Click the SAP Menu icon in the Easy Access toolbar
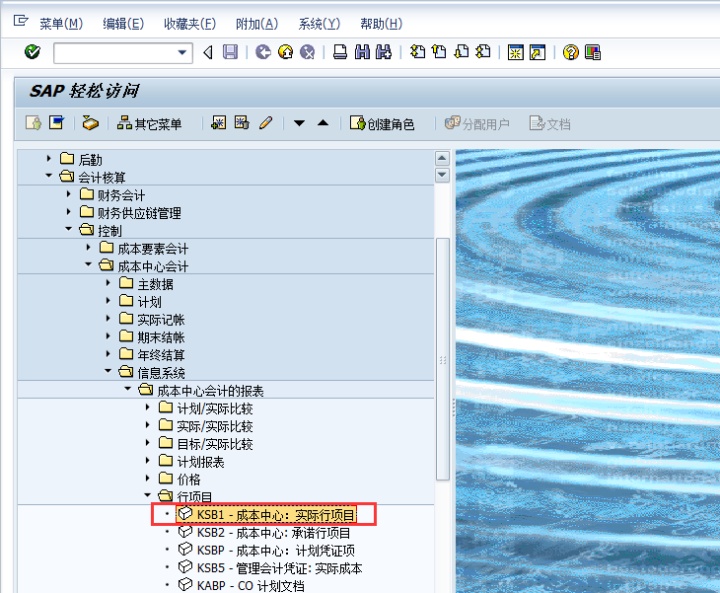This screenshot has width=720, height=593. [56, 123]
